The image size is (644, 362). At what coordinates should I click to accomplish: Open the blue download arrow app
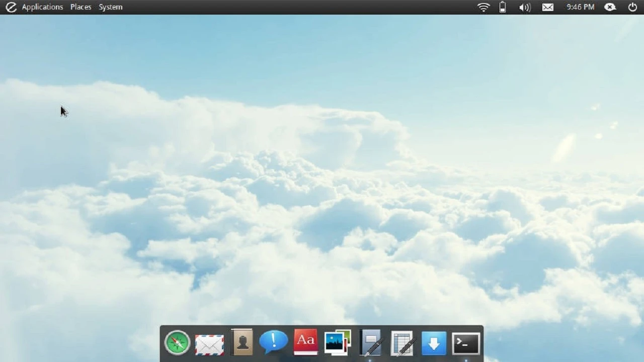tap(434, 343)
